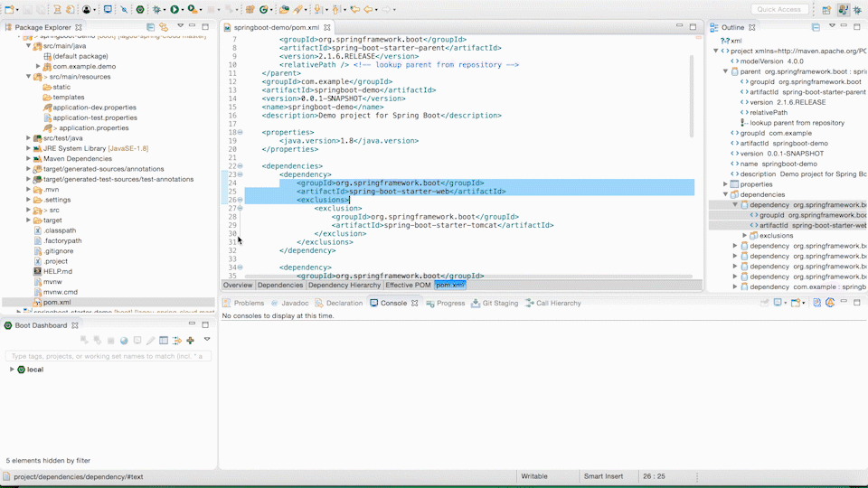
Task: Open the Open Perspective icon
Action: pos(826,9)
